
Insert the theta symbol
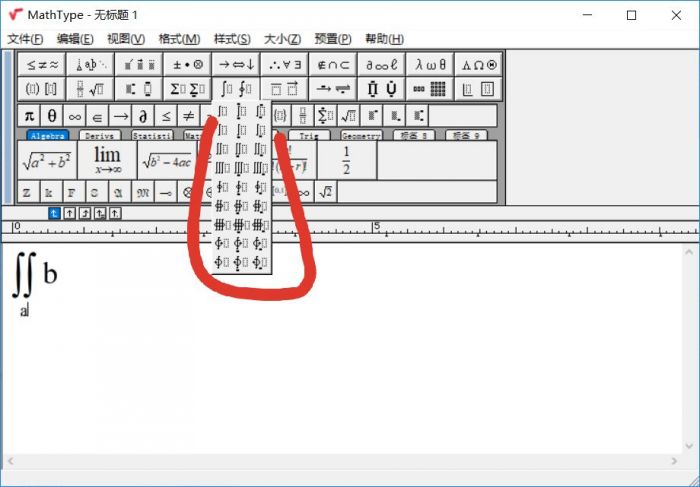point(52,115)
